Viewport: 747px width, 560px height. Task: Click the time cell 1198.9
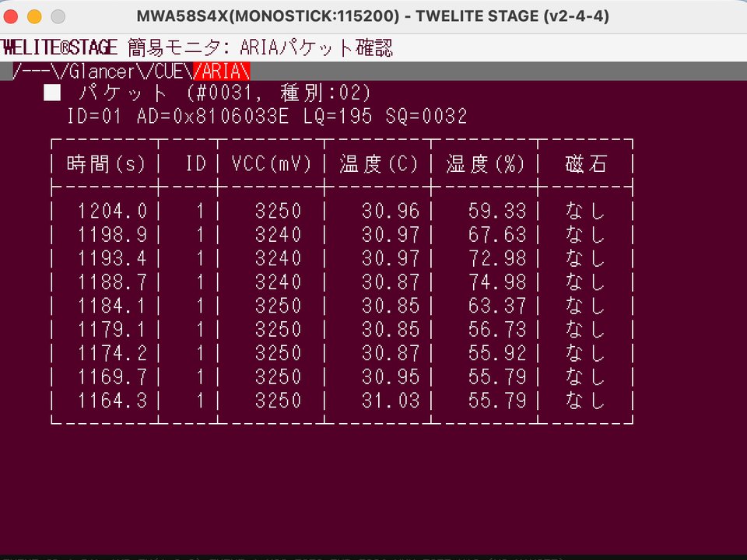click(112, 235)
